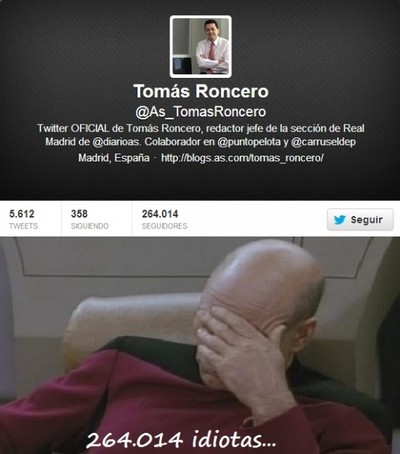Visit the blogs.as.com/tomas_roncero link
The image size is (400, 454).
point(242,158)
